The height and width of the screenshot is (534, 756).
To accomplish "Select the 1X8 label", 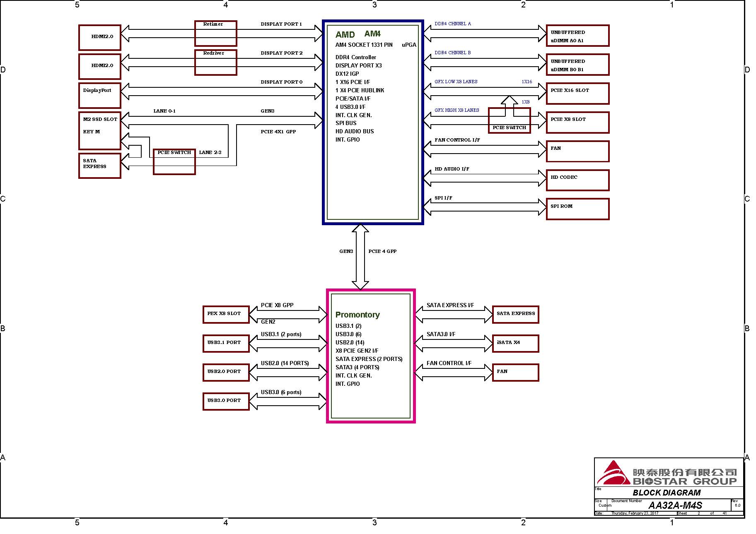I will (526, 102).
